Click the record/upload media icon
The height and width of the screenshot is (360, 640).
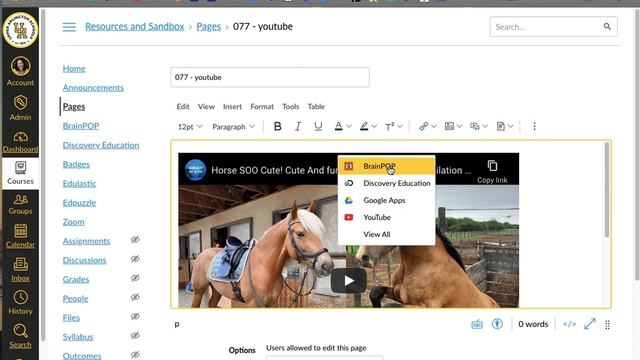tap(475, 127)
